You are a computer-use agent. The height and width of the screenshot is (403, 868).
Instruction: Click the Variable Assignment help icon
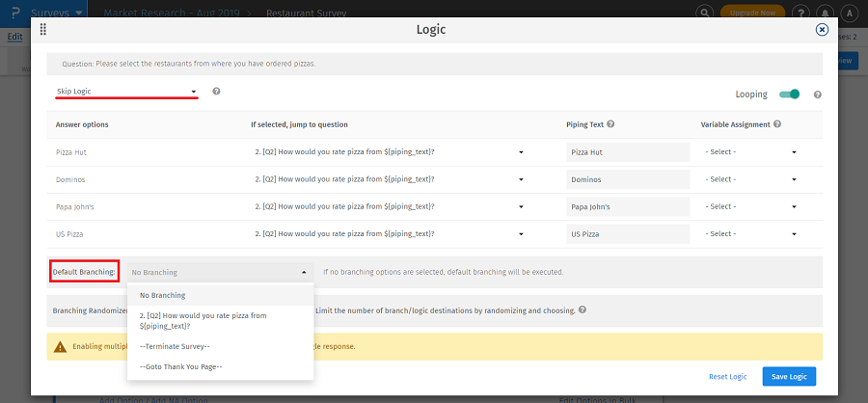777,124
